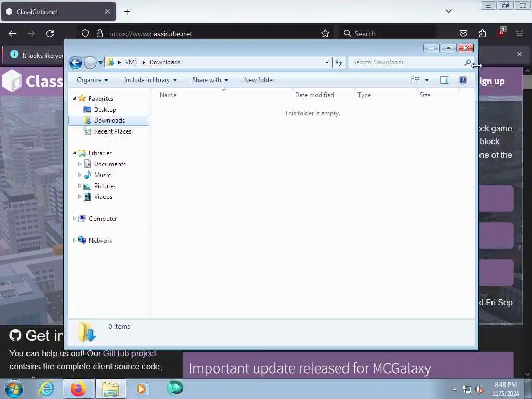Open the Firefox hamburger menu
Image resolution: width=532 pixels, height=399 pixels.
click(x=520, y=34)
